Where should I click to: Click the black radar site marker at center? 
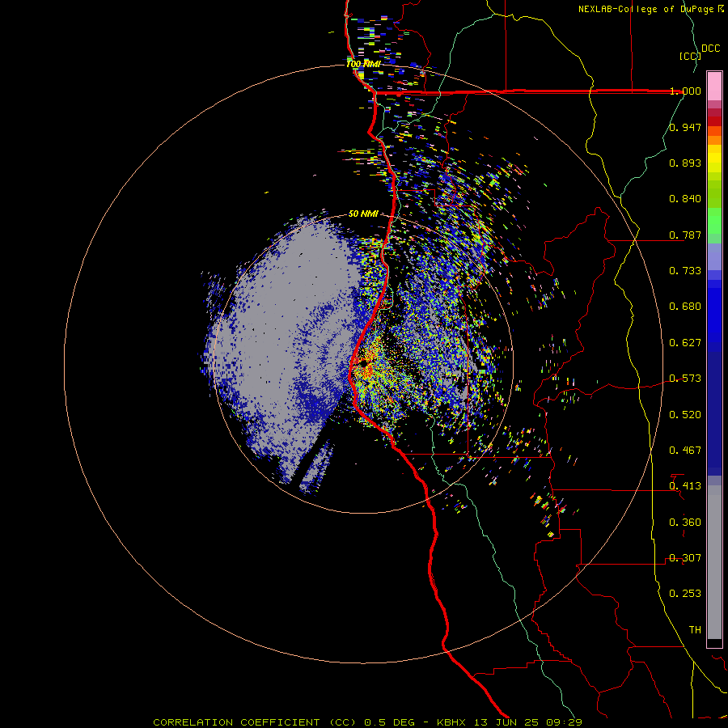(x=363, y=363)
